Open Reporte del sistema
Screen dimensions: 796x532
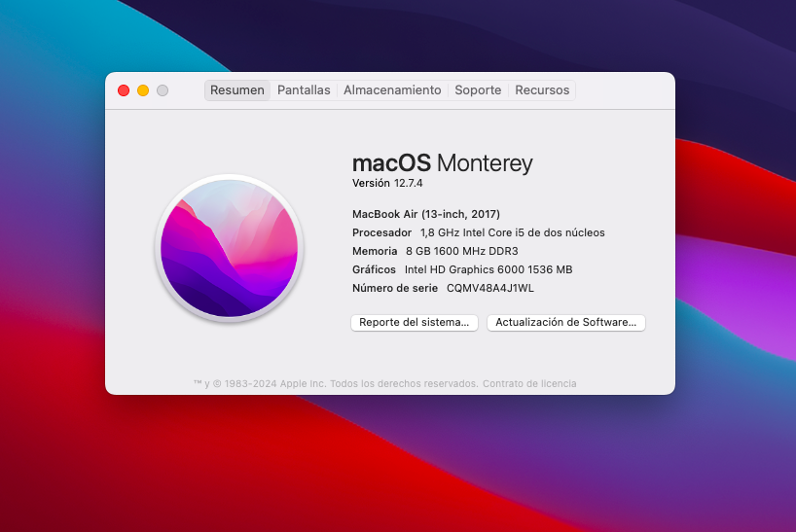(x=415, y=323)
